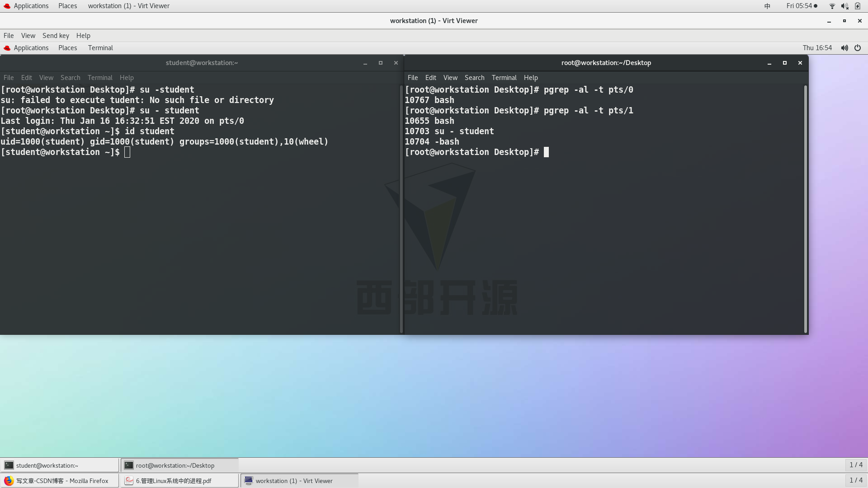Expand the guest Places menu
This screenshot has width=868, height=488.
click(67, 48)
